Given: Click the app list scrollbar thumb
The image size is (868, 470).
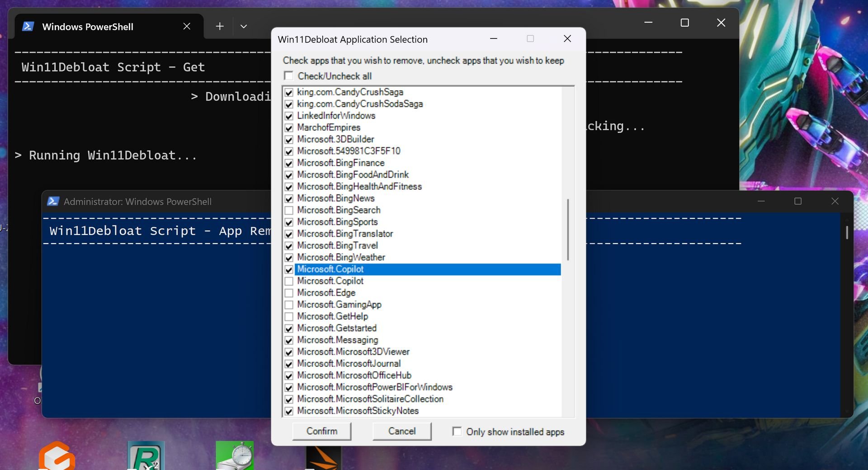Looking at the screenshot, I should point(568,230).
